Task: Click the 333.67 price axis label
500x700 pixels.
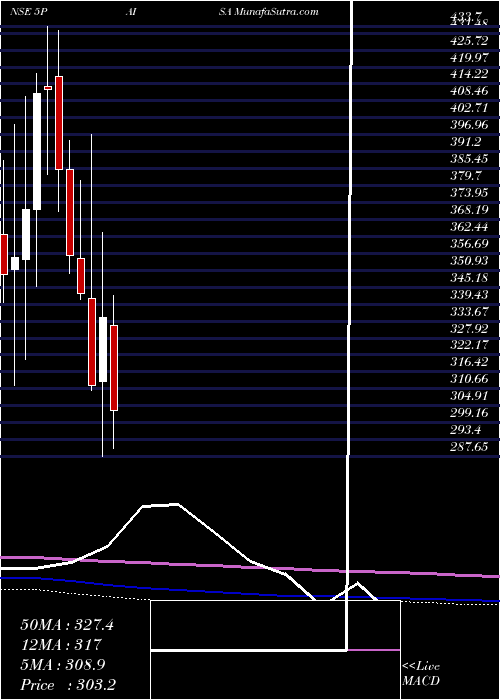Action: 470,311
